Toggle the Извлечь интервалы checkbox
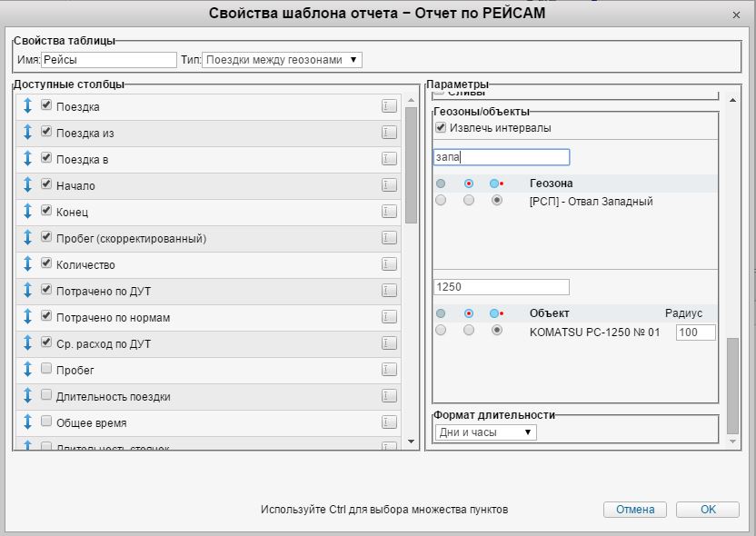 (441, 128)
